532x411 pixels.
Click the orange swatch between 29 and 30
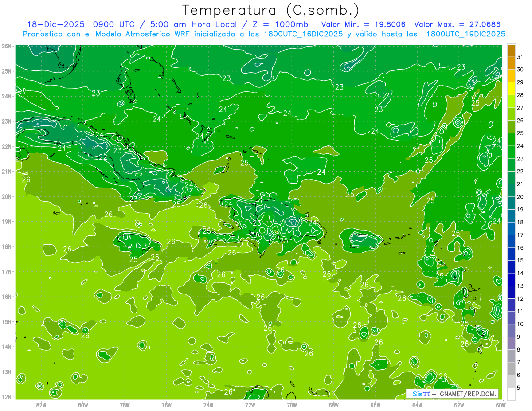511,76
